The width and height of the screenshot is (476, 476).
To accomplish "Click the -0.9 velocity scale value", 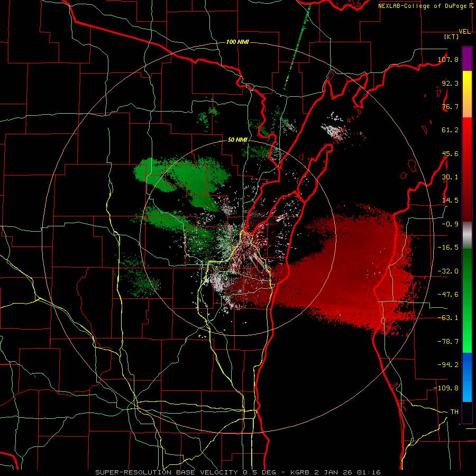I will pyautogui.click(x=450, y=224).
